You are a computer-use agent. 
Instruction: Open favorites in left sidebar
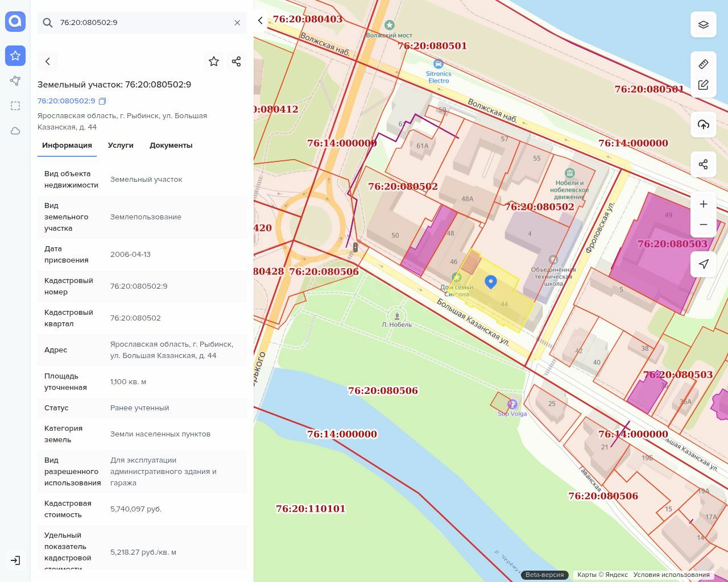(15, 56)
